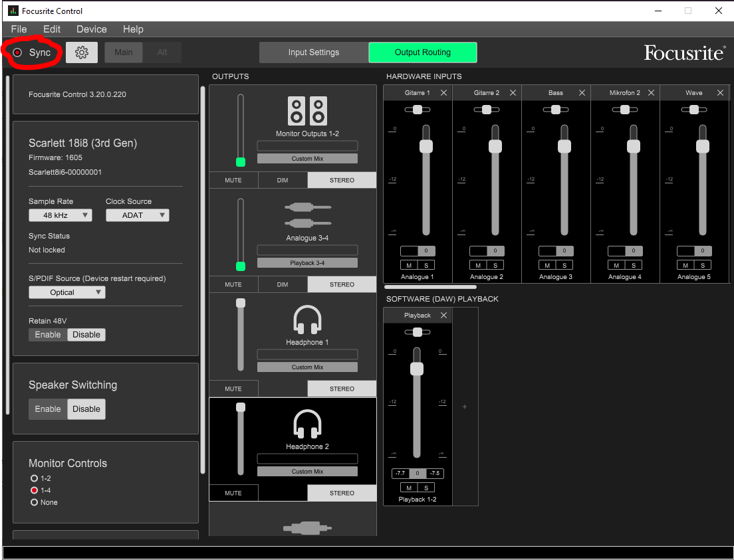
Task: Mute the Headphone 2 output
Action: coord(233,493)
